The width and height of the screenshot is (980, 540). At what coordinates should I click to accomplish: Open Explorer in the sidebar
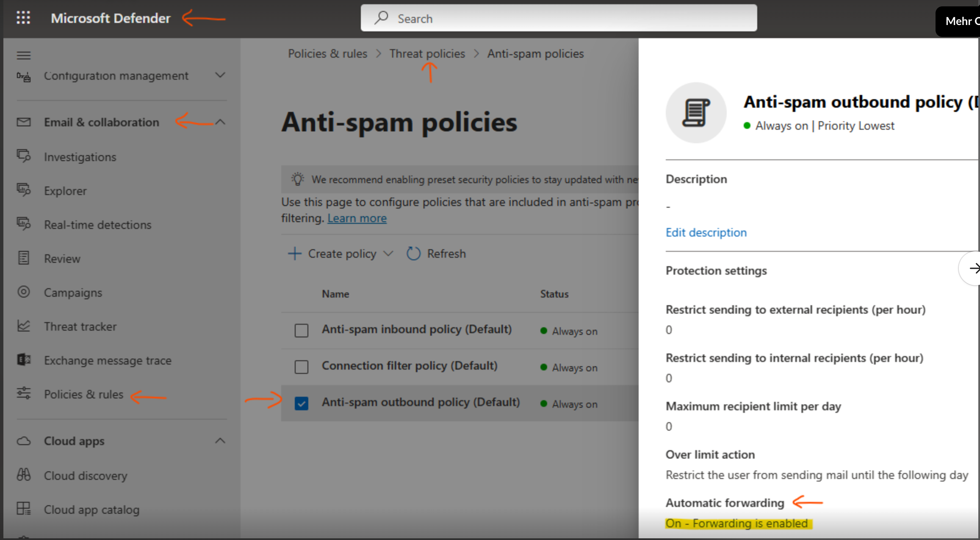(65, 191)
